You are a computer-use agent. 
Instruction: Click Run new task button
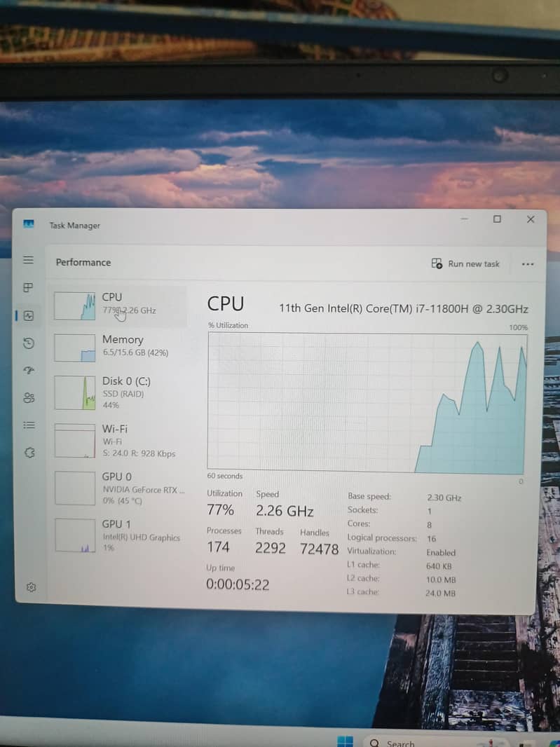[465, 263]
